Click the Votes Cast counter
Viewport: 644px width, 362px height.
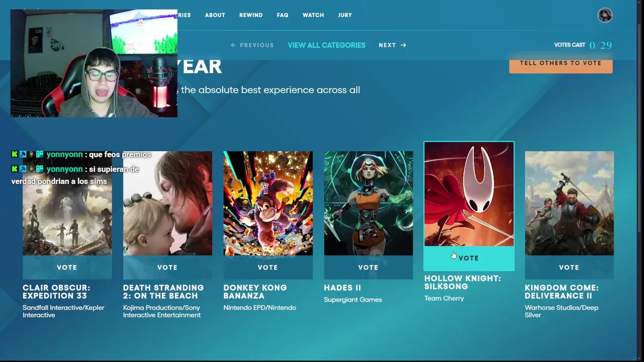[x=583, y=45]
